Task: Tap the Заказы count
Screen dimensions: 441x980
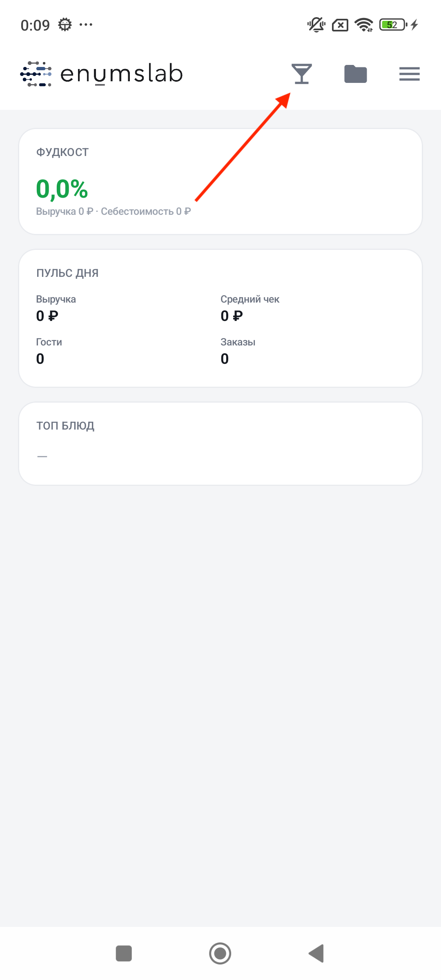Action: [x=225, y=359]
